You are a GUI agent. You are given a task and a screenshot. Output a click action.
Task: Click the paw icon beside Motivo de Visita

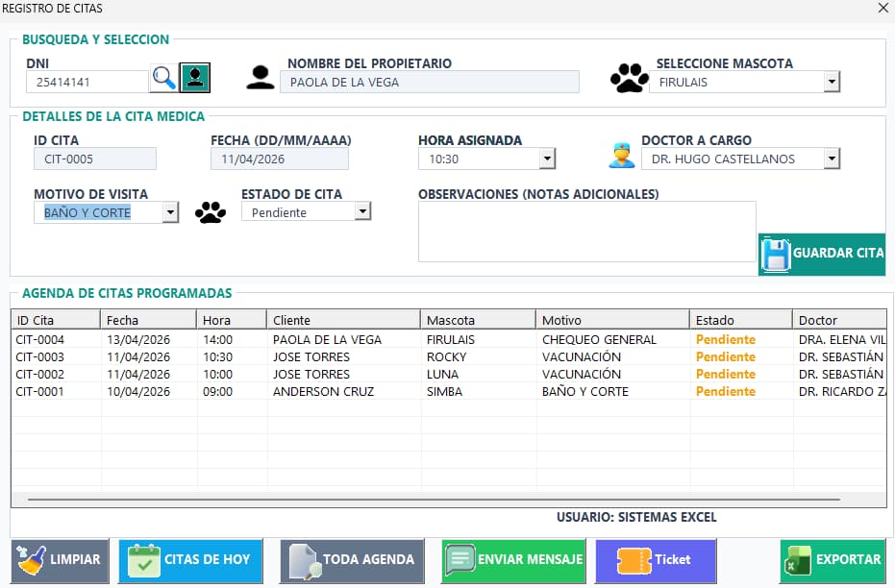pos(210,212)
